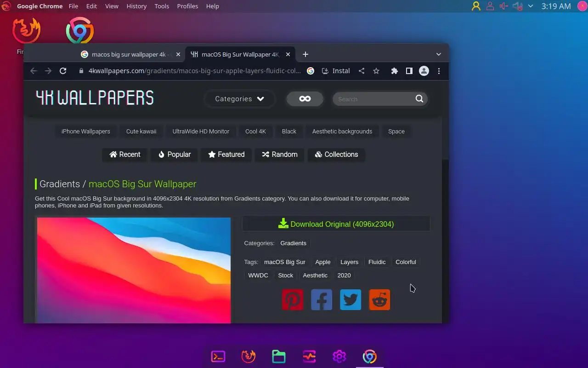Go to Popular wallpapers
The width and height of the screenshot is (588, 368).
pos(175,155)
